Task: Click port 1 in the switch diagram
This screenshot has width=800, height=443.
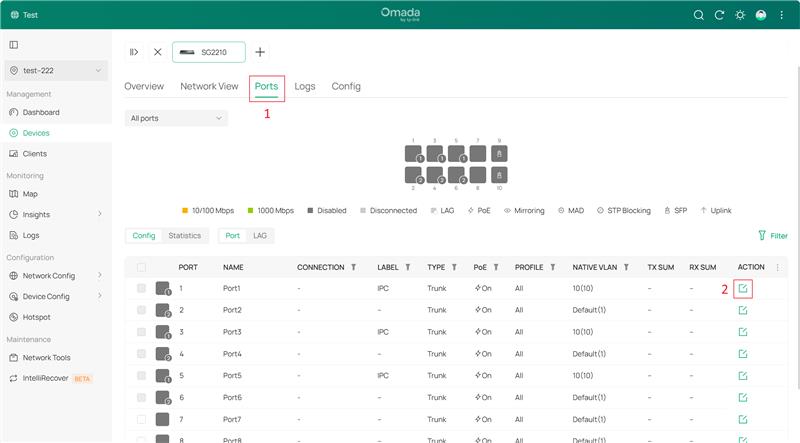Action: (x=413, y=154)
